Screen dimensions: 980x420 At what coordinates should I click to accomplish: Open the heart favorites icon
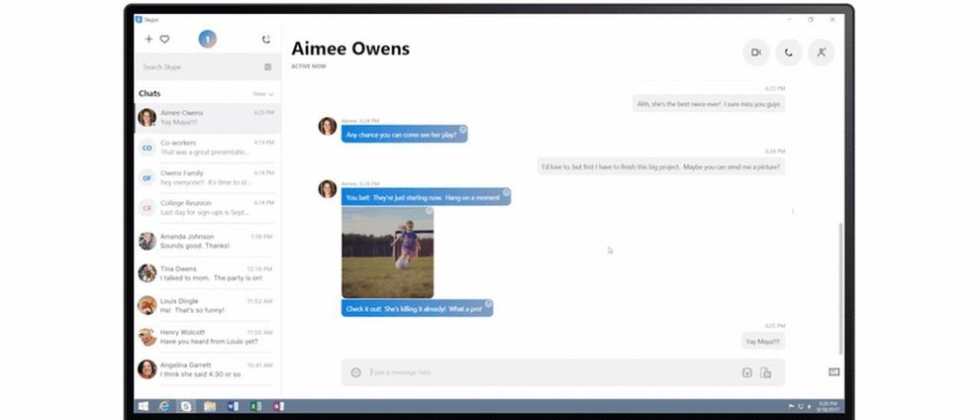pyautogui.click(x=164, y=39)
